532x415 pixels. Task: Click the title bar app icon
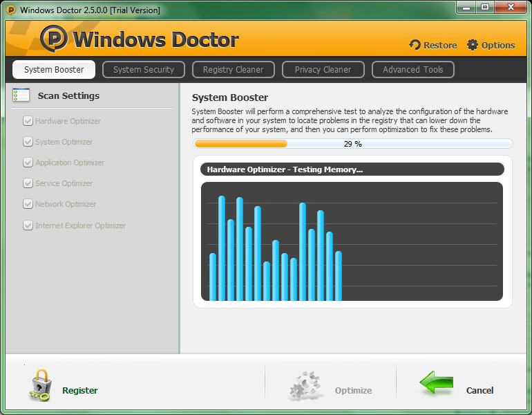pyautogui.click(x=11, y=10)
